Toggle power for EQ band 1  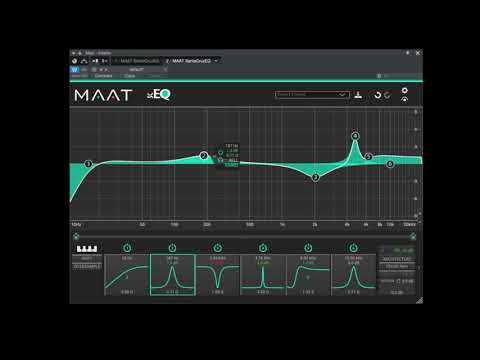click(x=127, y=248)
